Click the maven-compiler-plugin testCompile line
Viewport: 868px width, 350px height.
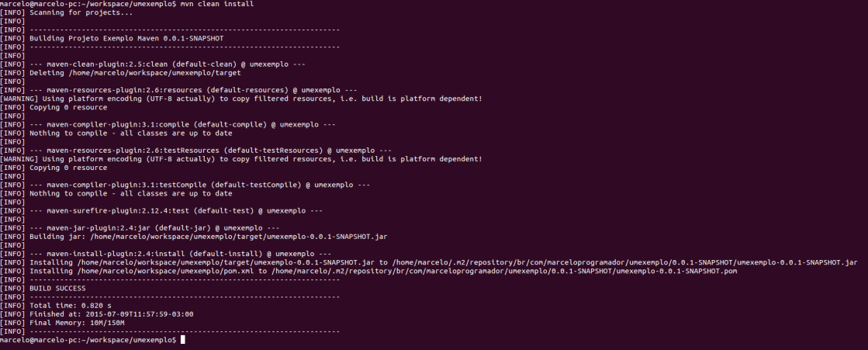point(199,185)
